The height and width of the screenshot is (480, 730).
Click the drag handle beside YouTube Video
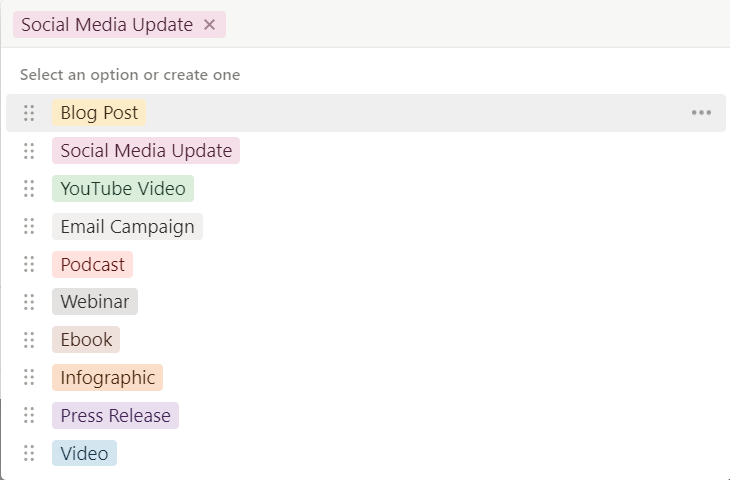29,189
